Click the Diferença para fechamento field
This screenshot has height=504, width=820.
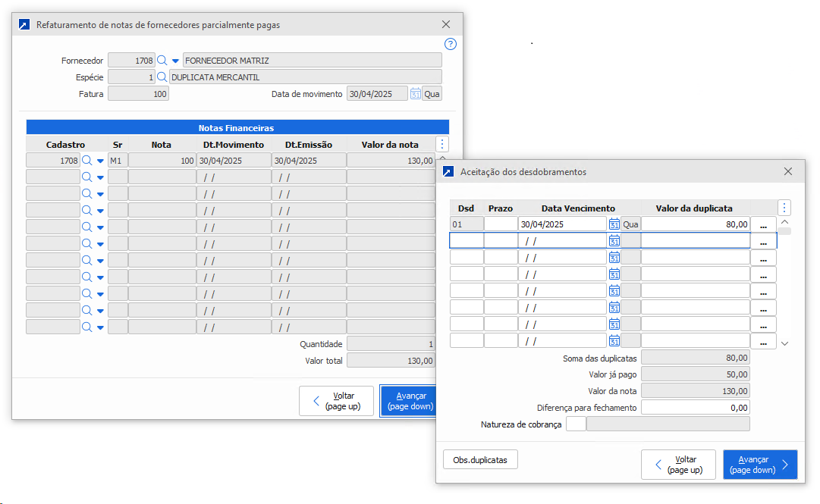click(695, 407)
